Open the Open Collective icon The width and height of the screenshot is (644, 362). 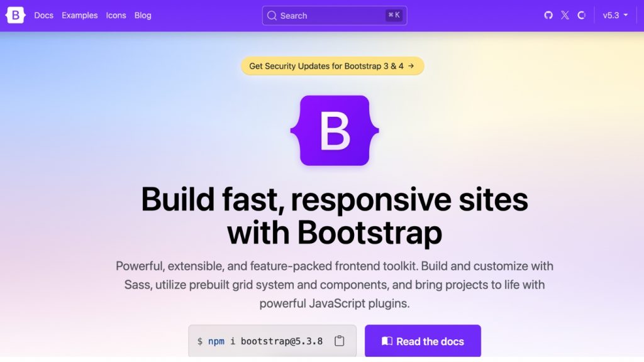click(x=582, y=15)
